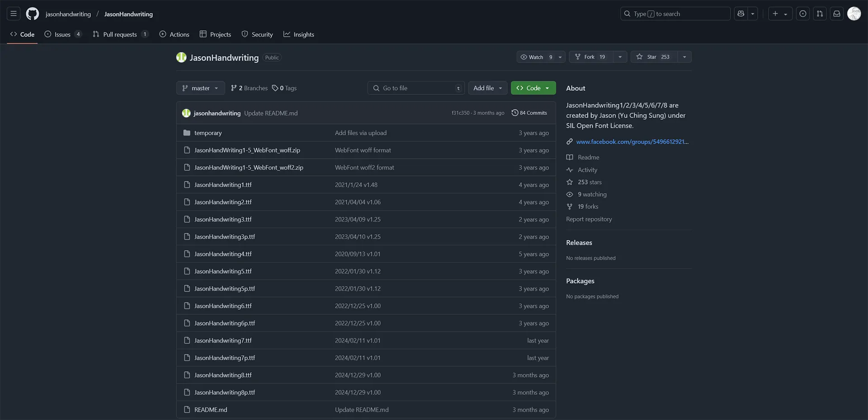868x420 pixels.
Task: Expand the Star lists dropdown arrow
Action: pyautogui.click(x=684, y=57)
